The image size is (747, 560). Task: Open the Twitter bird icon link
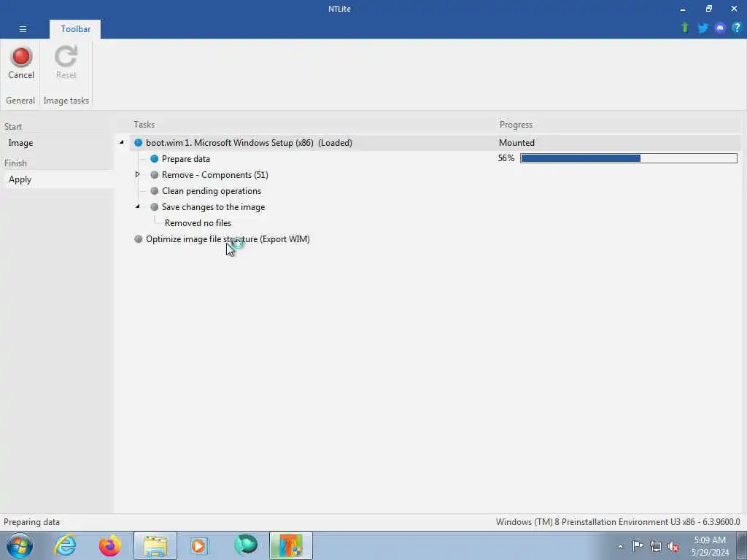(703, 28)
